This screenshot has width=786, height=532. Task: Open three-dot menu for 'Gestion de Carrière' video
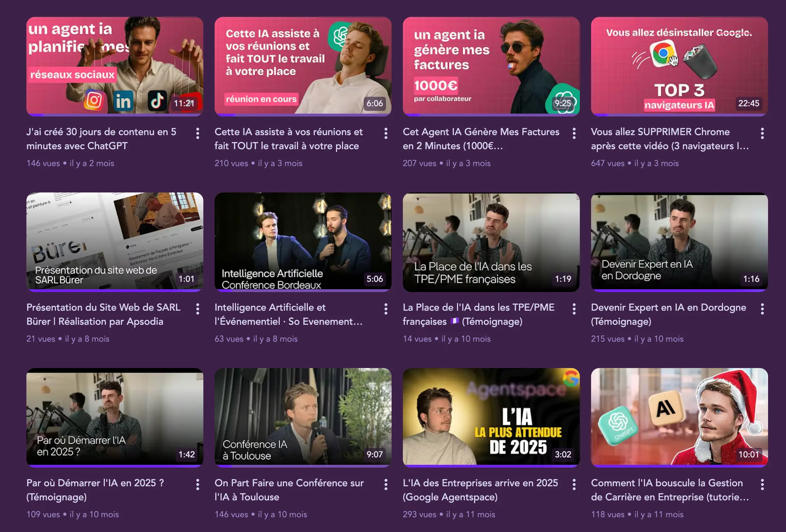(762, 484)
